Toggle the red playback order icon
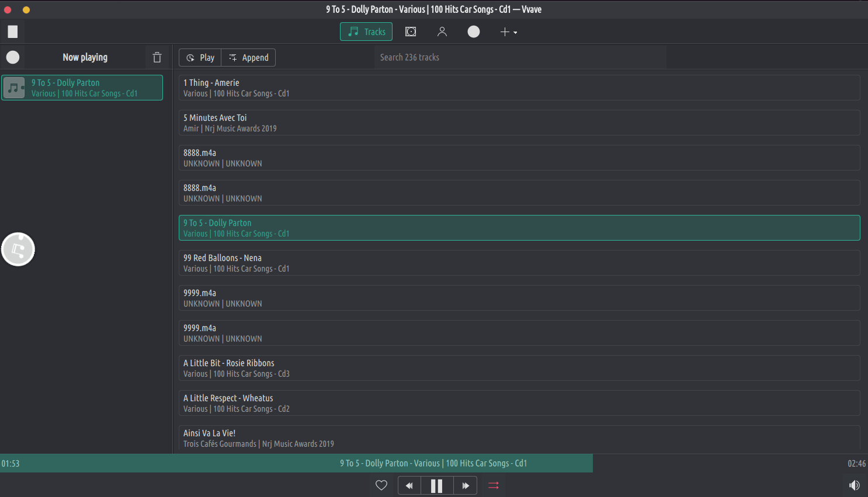Viewport: 868px width, 497px height. [494, 485]
